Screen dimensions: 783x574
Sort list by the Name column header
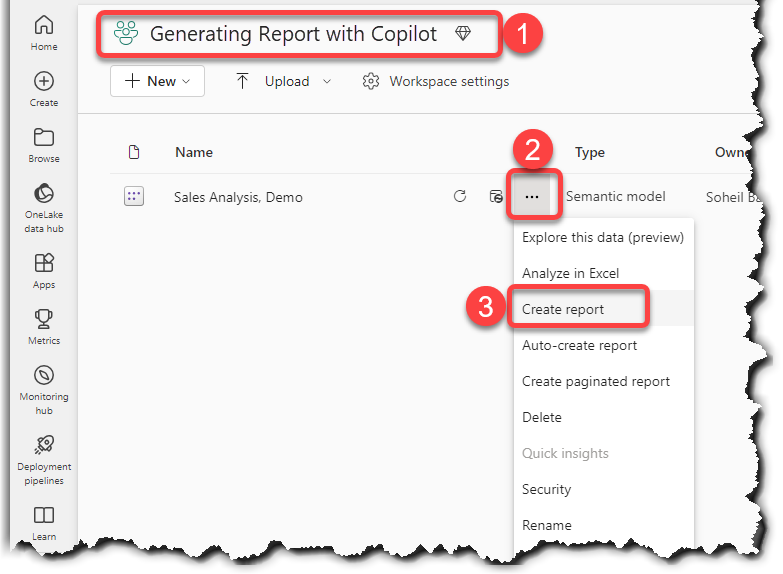click(194, 153)
